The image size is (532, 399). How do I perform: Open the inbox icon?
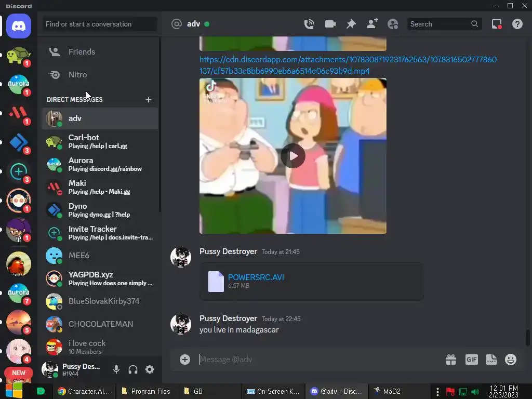coord(497,24)
